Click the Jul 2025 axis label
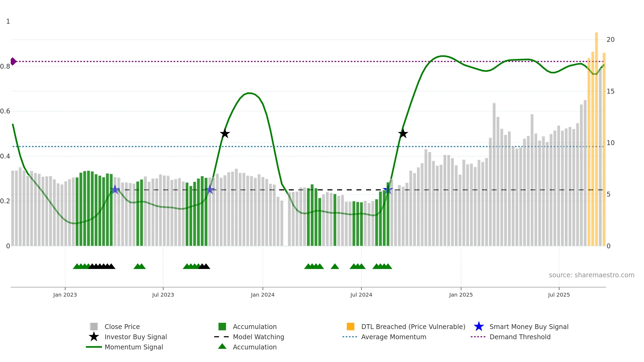Viewport: 644px width, 362px height. click(x=559, y=295)
